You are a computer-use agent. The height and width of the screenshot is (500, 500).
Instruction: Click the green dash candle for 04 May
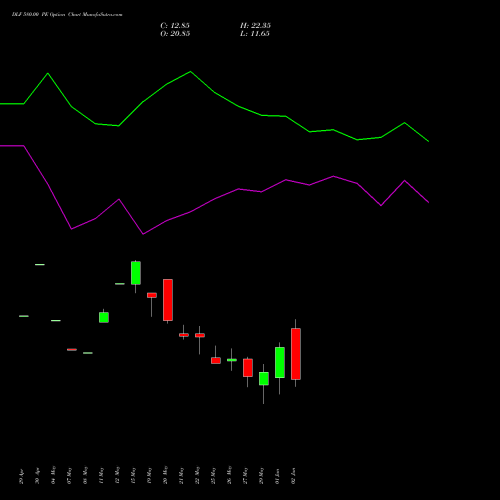(56, 321)
